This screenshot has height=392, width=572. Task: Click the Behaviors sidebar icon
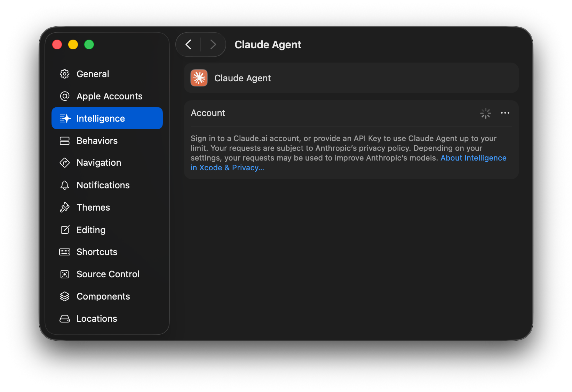(x=65, y=141)
